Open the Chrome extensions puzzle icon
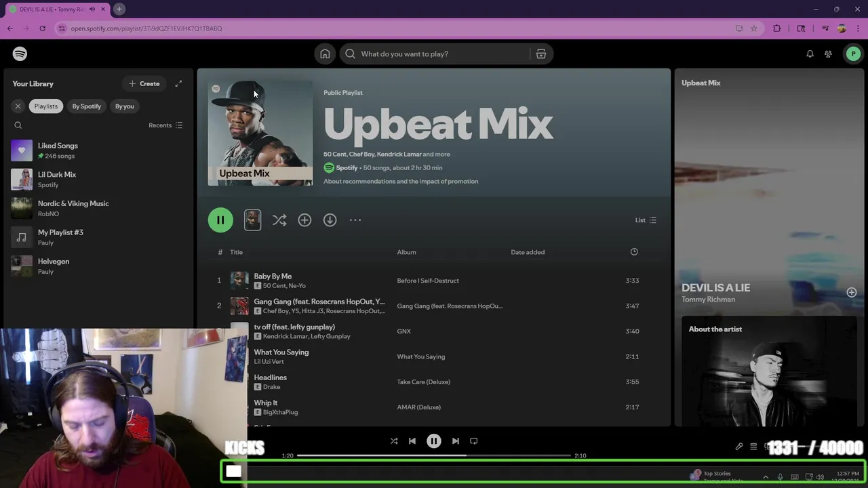The image size is (868, 488). tap(777, 28)
